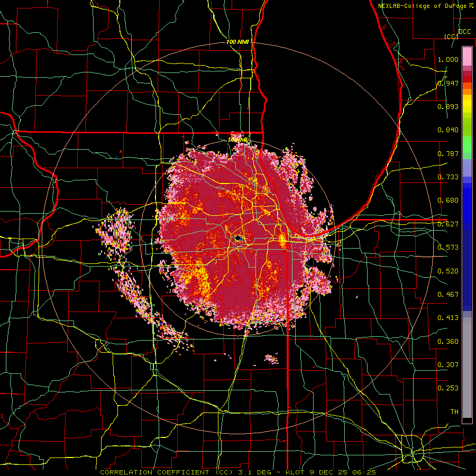Click the small isolated echo south of the main blob
This screenshot has width=476, height=476.
point(271,359)
